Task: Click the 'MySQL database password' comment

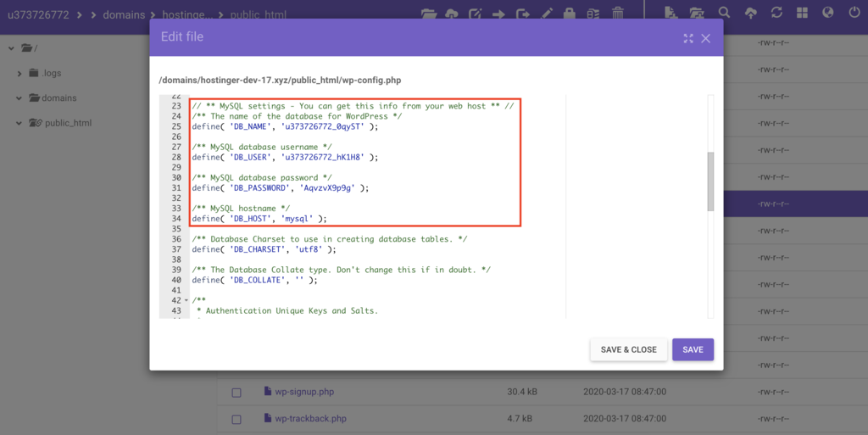Action: tap(262, 178)
